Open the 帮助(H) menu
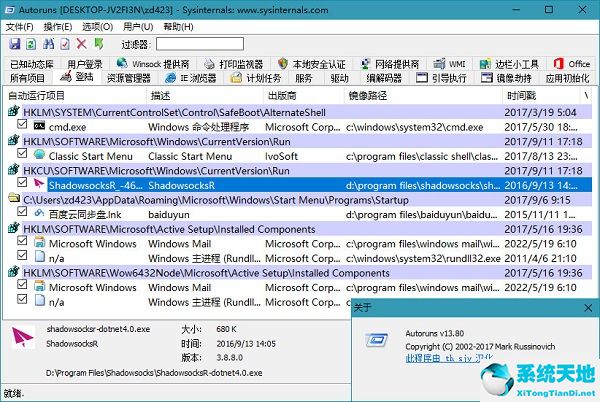The height and width of the screenshot is (402, 600). pyautogui.click(x=178, y=27)
